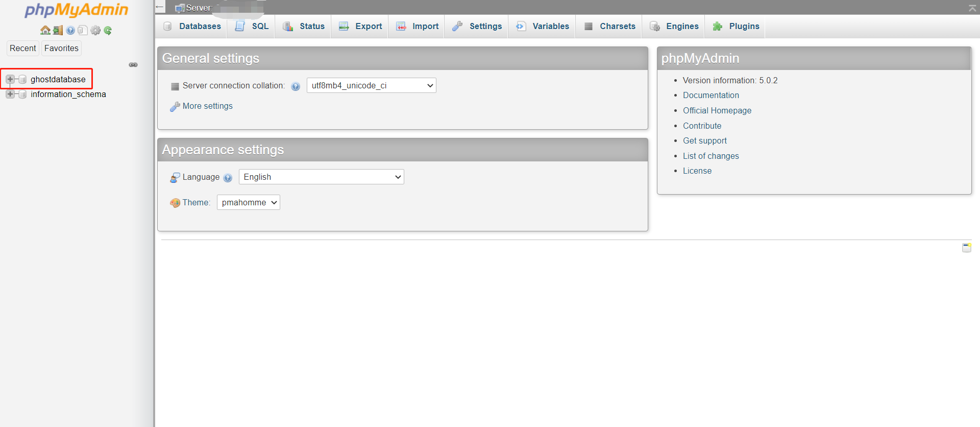Click the Contribute link

click(702, 126)
